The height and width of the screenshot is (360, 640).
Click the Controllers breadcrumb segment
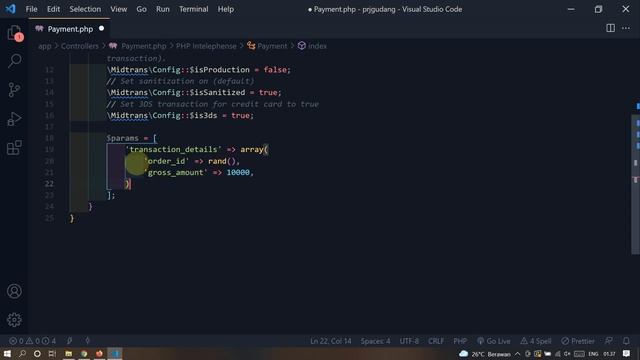(80, 46)
